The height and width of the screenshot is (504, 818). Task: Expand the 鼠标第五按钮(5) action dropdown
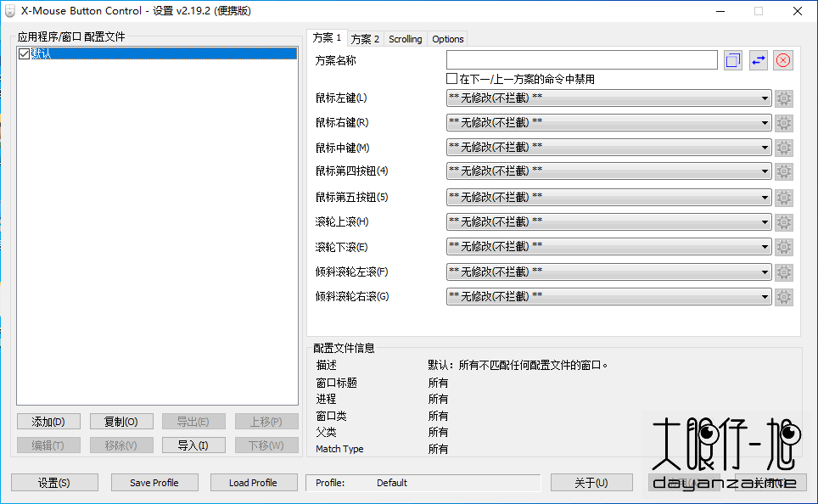[608, 197]
